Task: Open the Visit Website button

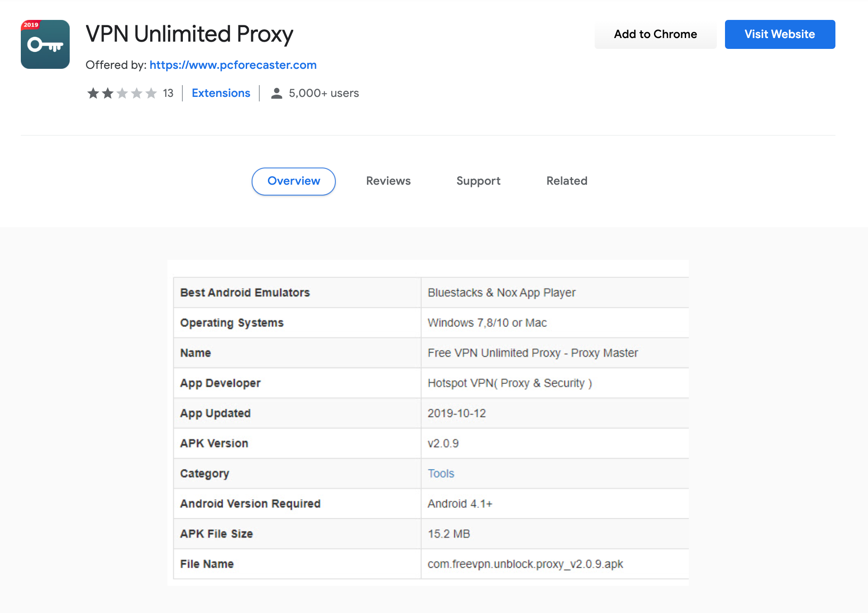Action: pos(780,34)
